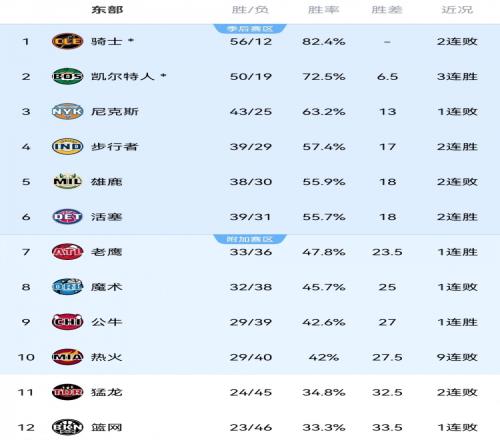The height and width of the screenshot is (440, 500).
Task: Select the 东部 conference header
Action: [x=107, y=10]
